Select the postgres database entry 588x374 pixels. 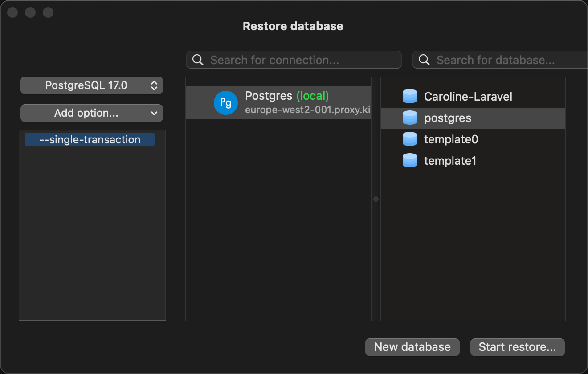click(447, 118)
